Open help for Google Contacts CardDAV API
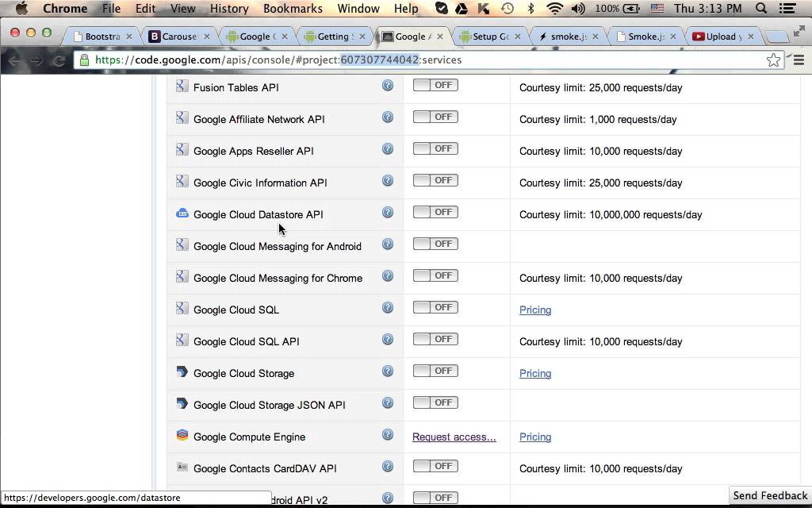 click(387, 467)
